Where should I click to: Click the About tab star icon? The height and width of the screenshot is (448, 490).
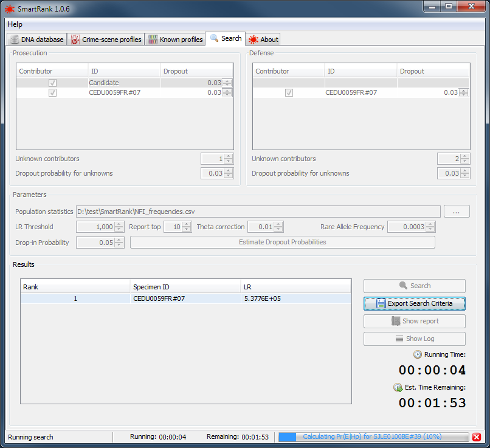pyautogui.click(x=253, y=40)
